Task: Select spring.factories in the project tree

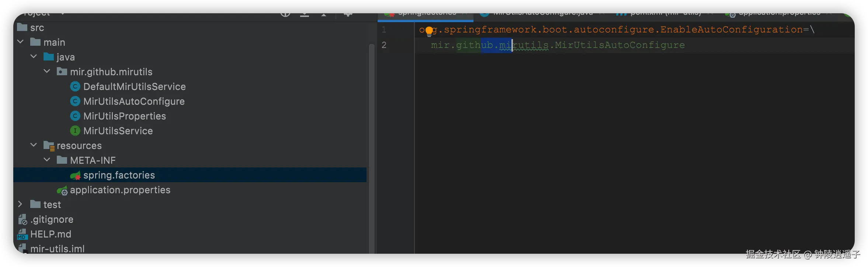Action: click(x=119, y=175)
